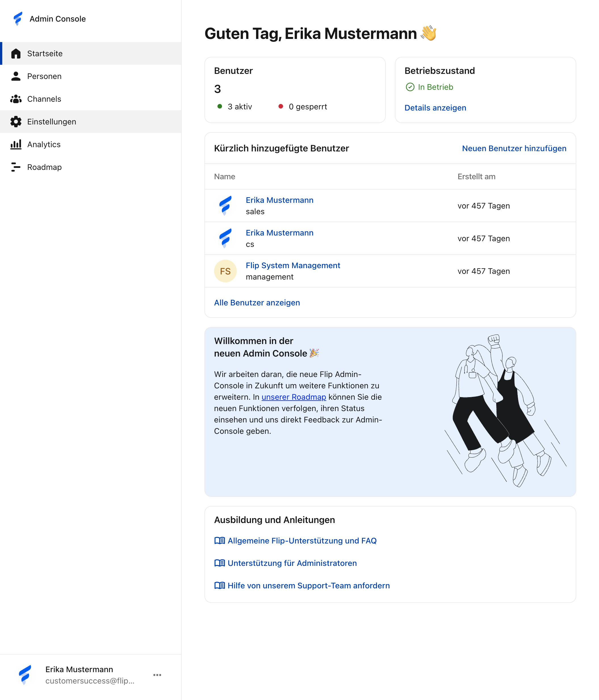Image resolution: width=599 pixels, height=700 pixels.
Task: Open Allgemeine Flip-Unterstützung und FAQ
Action: tap(302, 541)
